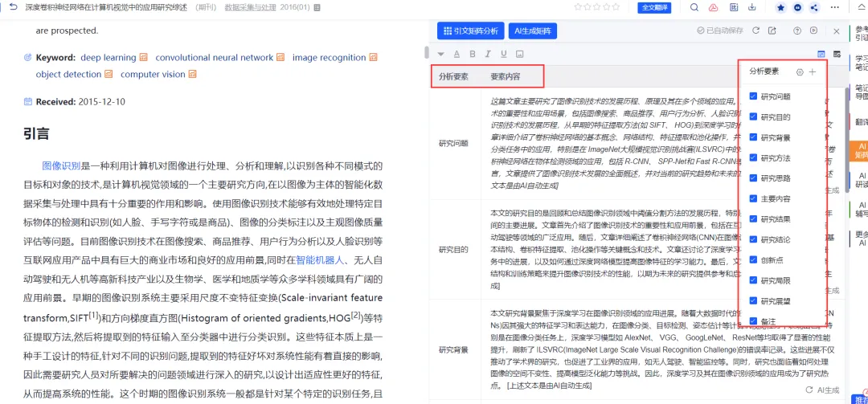Image resolution: width=868 pixels, height=404 pixels.
Task: Click the 'deep learning' keyword link
Action: coord(108,58)
